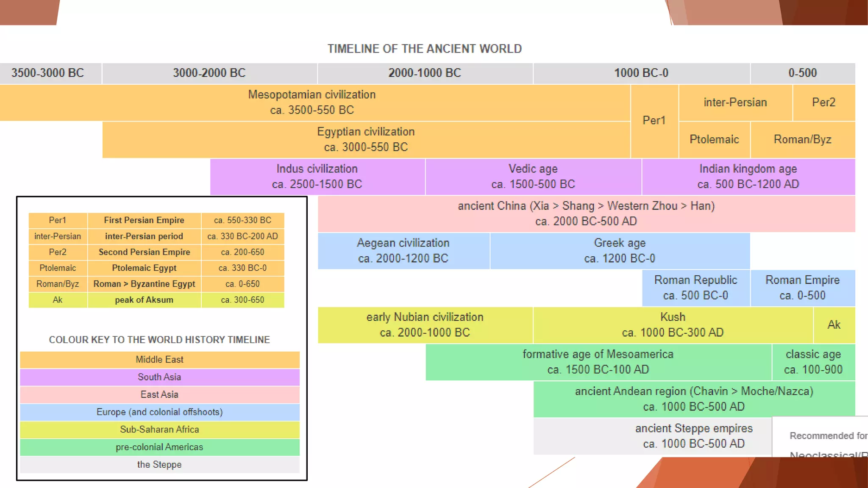The width and height of the screenshot is (868, 488).
Task: Select the Vedic age block
Action: click(x=533, y=176)
